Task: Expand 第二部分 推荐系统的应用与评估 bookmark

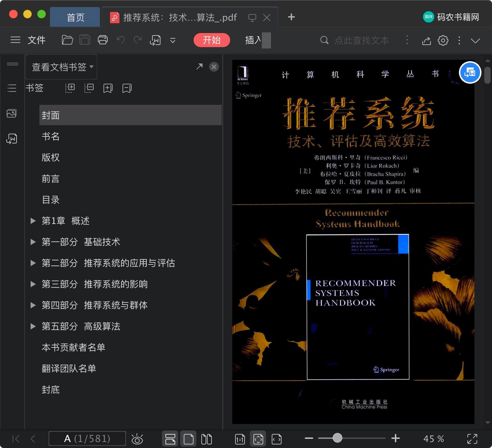Action: 33,263
